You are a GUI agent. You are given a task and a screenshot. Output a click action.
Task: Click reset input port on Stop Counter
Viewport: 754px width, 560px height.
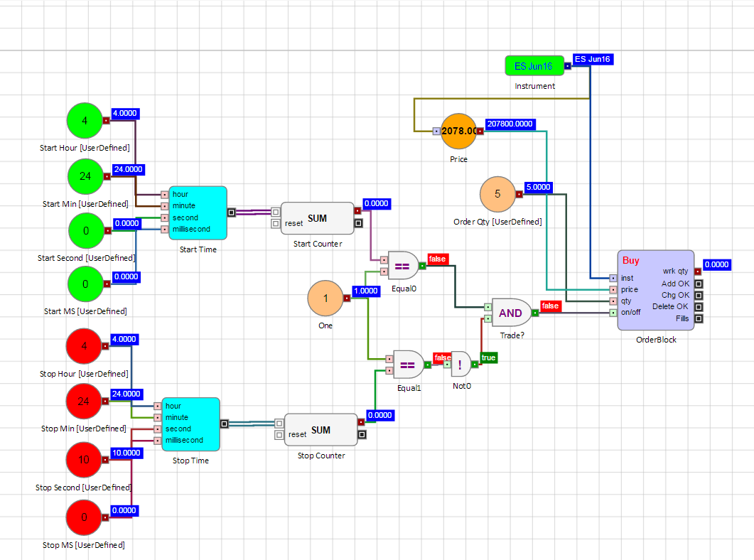(x=279, y=435)
